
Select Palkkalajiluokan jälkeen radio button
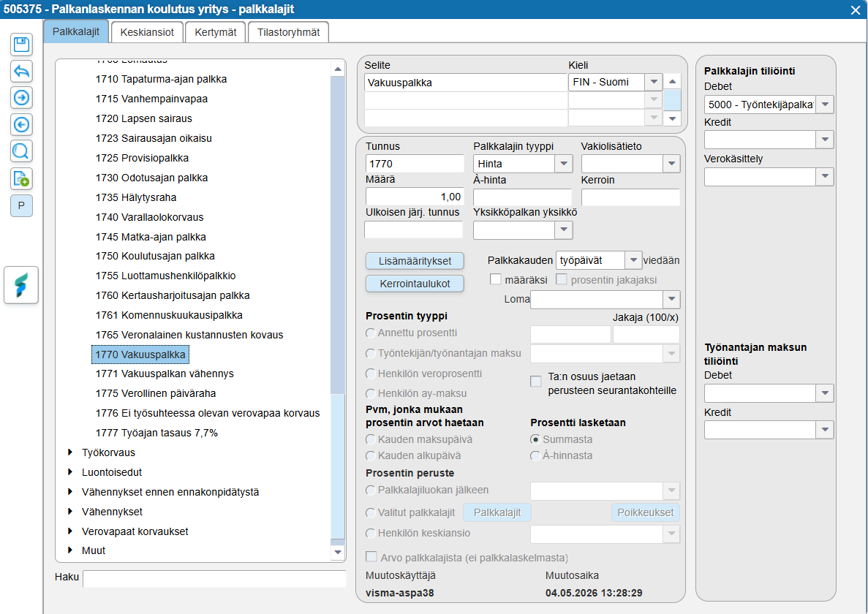[x=370, y=490]
